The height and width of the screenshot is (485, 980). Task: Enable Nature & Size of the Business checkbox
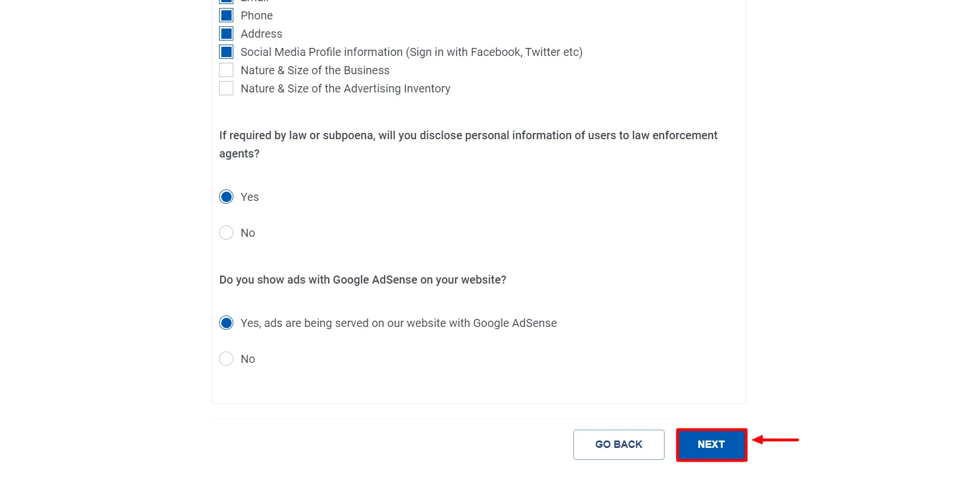tap(226, 70)
